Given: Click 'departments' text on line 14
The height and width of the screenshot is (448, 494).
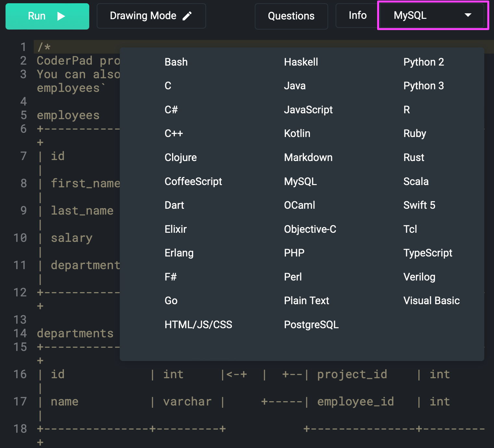Looking at the screenshot, I should 75,333.
